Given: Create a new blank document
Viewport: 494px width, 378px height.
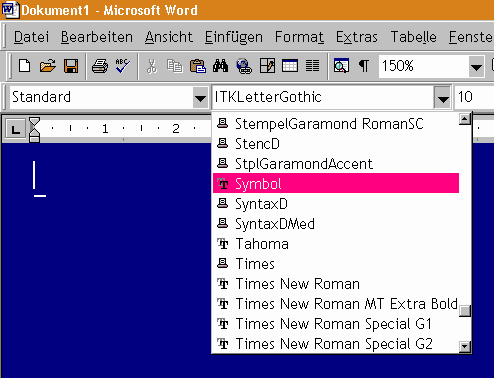Looking at the screenshot, I should [x=24, y=66].
